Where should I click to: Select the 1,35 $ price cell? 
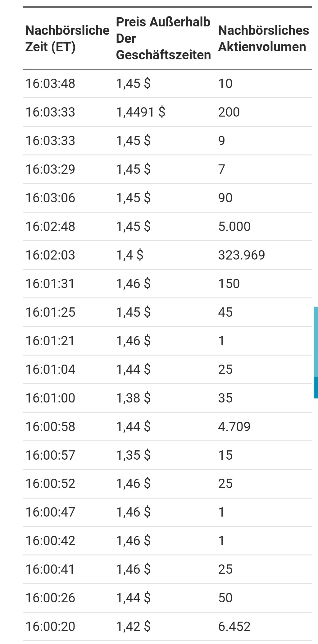click(133, 455)
